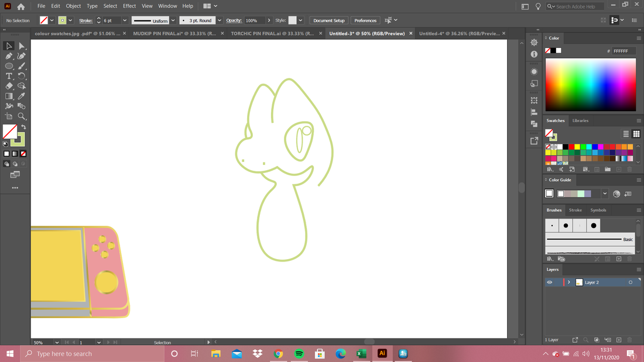Open the Uniform variable width profile dropdown
This screenshot has width=644, height=362.
coord(173,20)
